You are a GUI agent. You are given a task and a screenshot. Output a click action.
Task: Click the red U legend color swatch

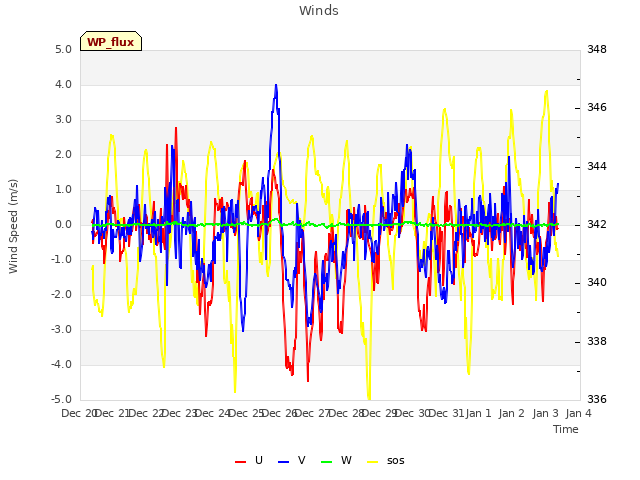tap(240, 462)
